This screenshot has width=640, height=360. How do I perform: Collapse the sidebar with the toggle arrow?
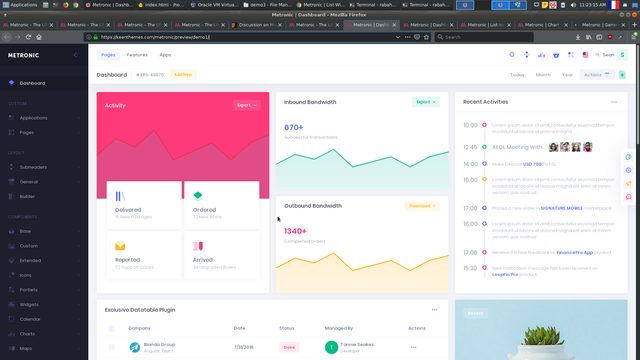[x=76, y=55]
